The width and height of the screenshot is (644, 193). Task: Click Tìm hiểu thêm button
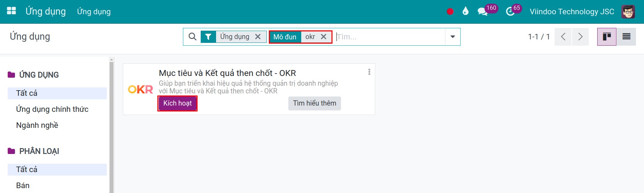click(314, 103)
